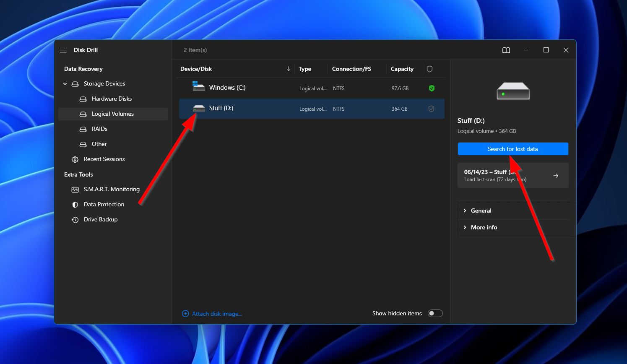Select the Windows (C:) volume row
The height and width of the screenshot is (364, 627).
312,88
